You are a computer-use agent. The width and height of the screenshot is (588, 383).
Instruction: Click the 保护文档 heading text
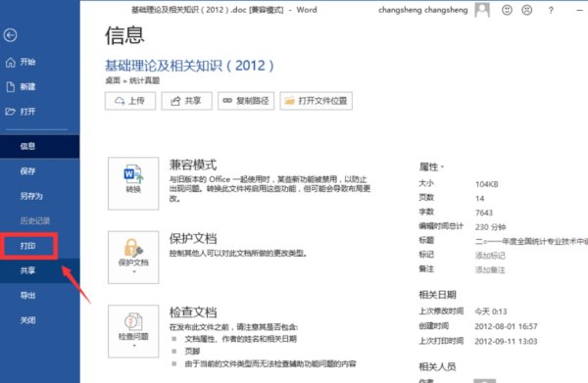[193, 238]
